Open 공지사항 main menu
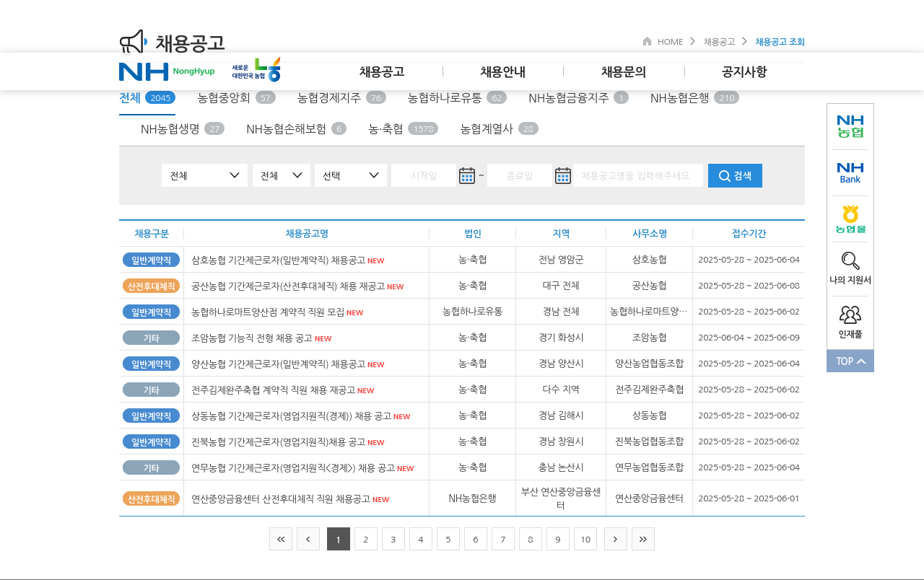Viewport: 924px width, 580px height. coord(744,71)
